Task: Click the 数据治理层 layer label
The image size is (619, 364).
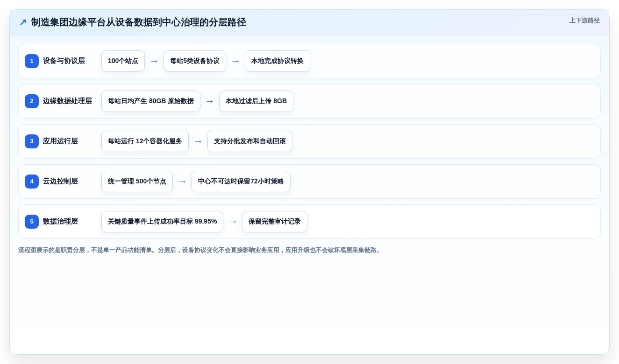Action: (60, 222)
